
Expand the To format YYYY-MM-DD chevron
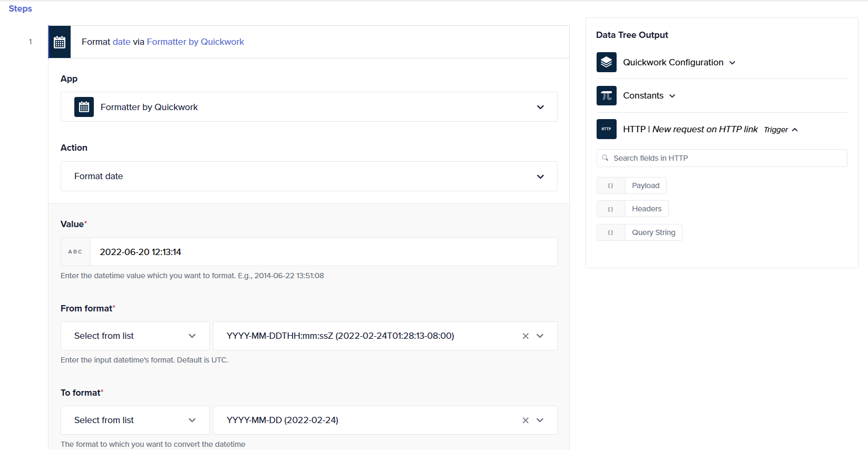click(540, 420)
